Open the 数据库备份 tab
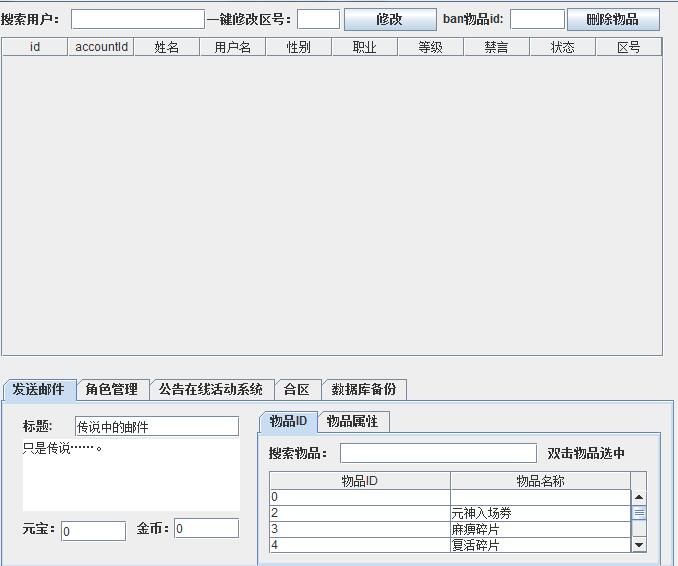 click(364, 389)
